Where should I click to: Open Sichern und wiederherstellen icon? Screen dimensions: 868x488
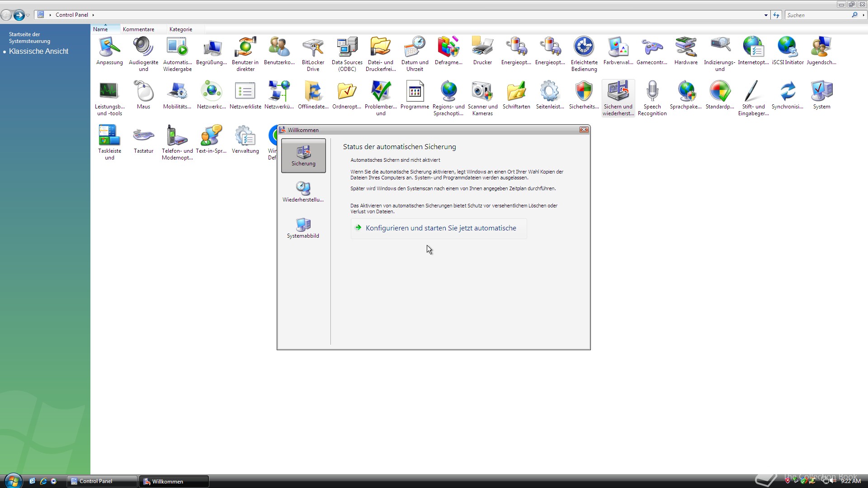click(x=618, y=99)
